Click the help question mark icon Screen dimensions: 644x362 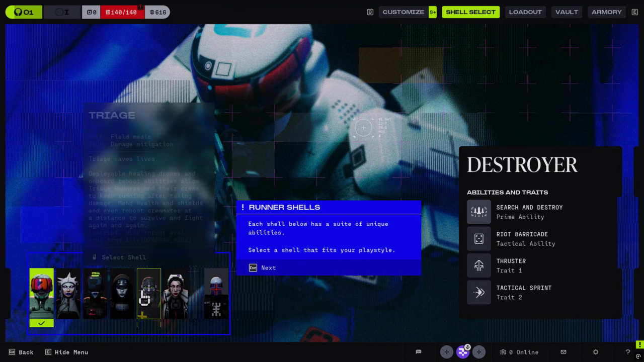pyautogui.click(x=627, y=352)
